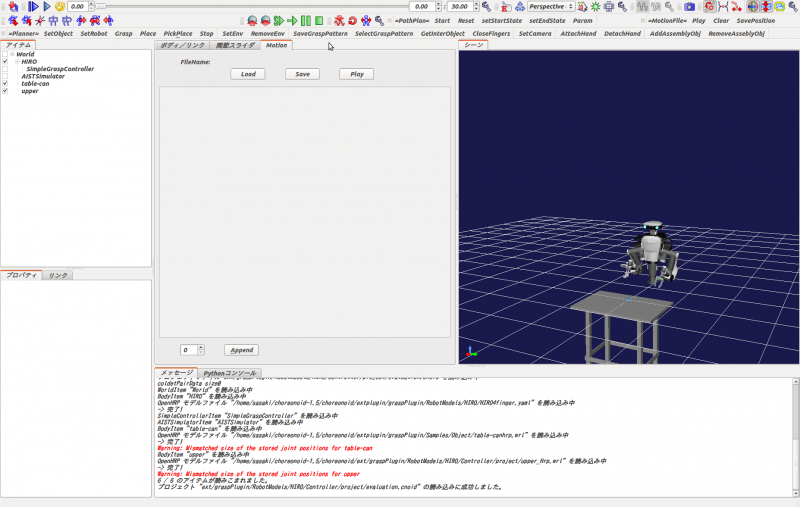Click the SetRobot planner toolbar command
This screenshot has height=507, width=800.
[94, 34]
